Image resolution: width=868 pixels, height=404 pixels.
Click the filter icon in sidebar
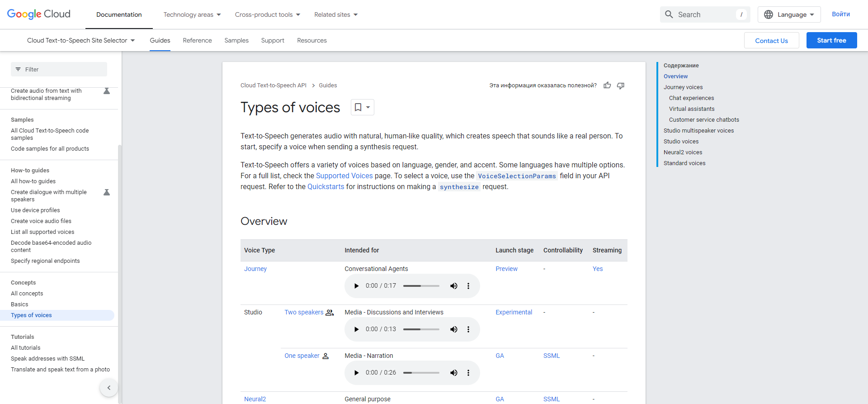(18, 69)
